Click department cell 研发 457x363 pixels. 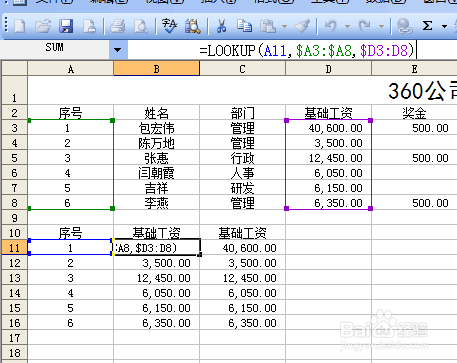tap(242, 188)
